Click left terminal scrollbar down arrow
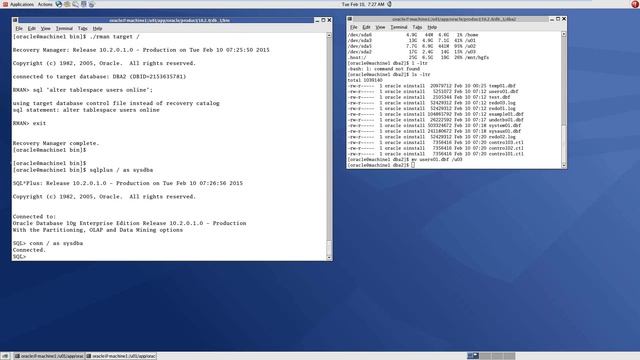This screenshot has width=640, height=360. tap(329, 258)
